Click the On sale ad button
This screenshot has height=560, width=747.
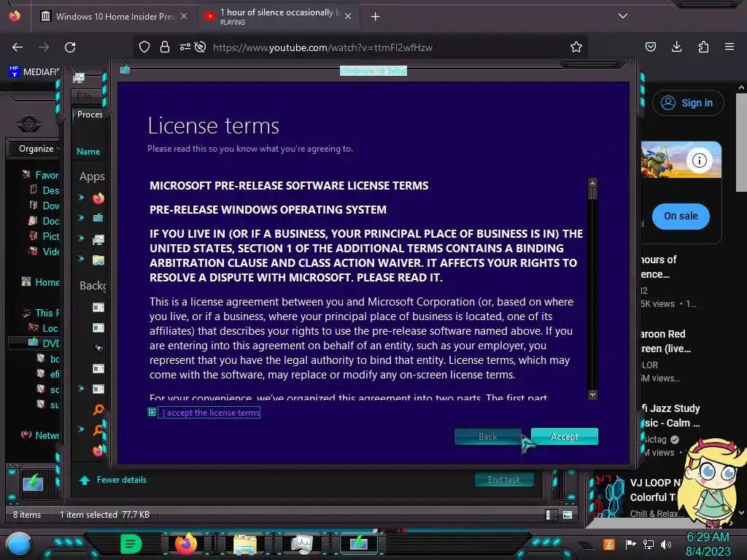coord(681,216)
